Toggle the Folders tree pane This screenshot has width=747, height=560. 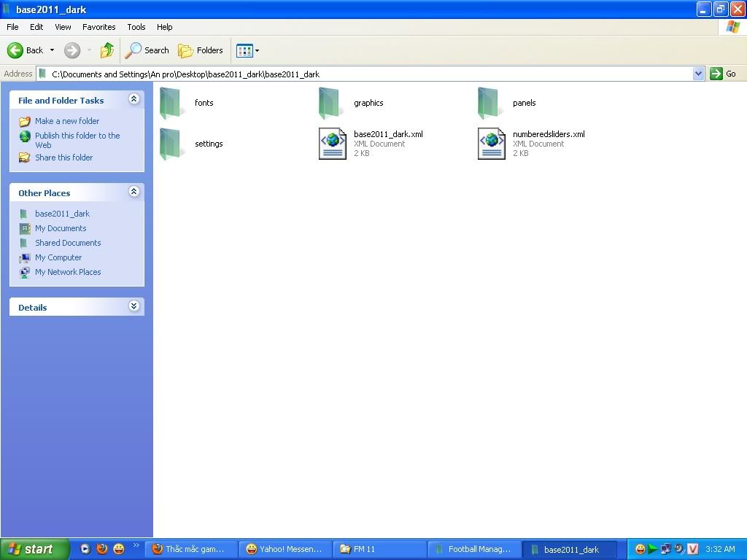201,50
